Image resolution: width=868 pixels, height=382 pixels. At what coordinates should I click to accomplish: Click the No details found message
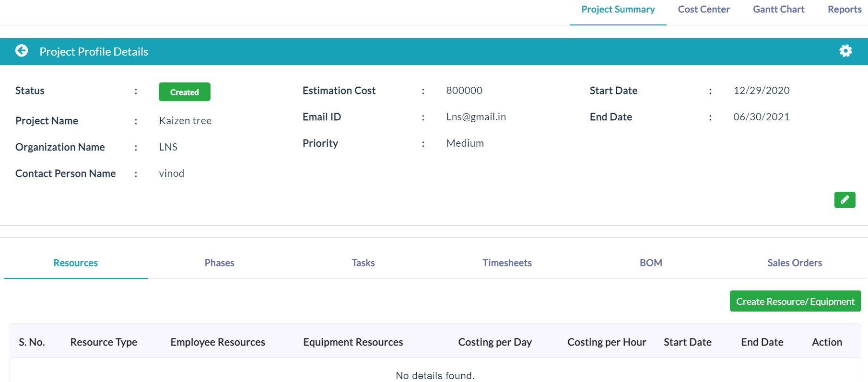[435, 375]
